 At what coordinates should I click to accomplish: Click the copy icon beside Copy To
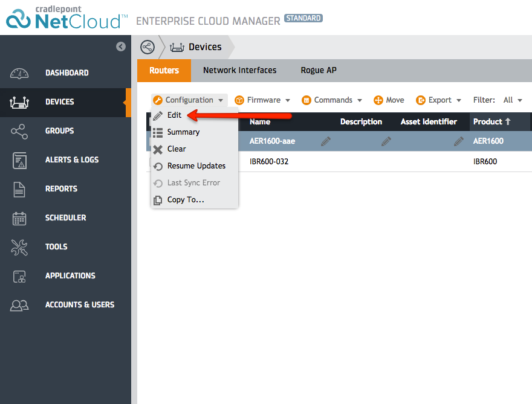pyautogui.click(x=158, y=200)
